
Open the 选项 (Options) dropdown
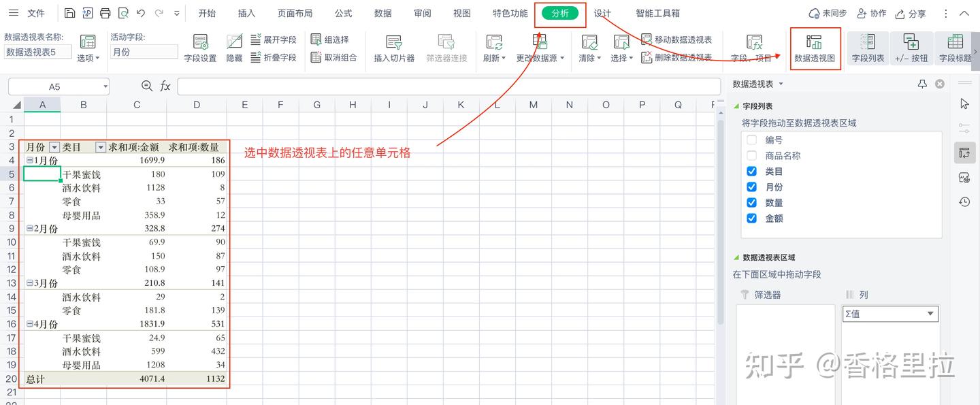(88, 58)
